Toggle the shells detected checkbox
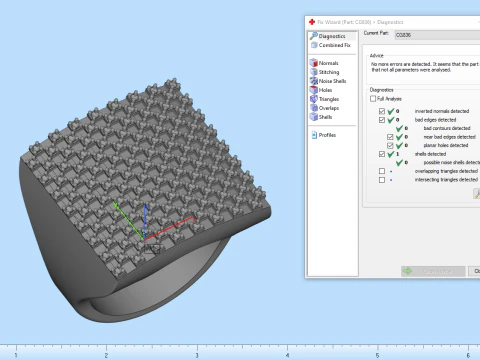Screen dimensions: 480x360 (382, 154)
